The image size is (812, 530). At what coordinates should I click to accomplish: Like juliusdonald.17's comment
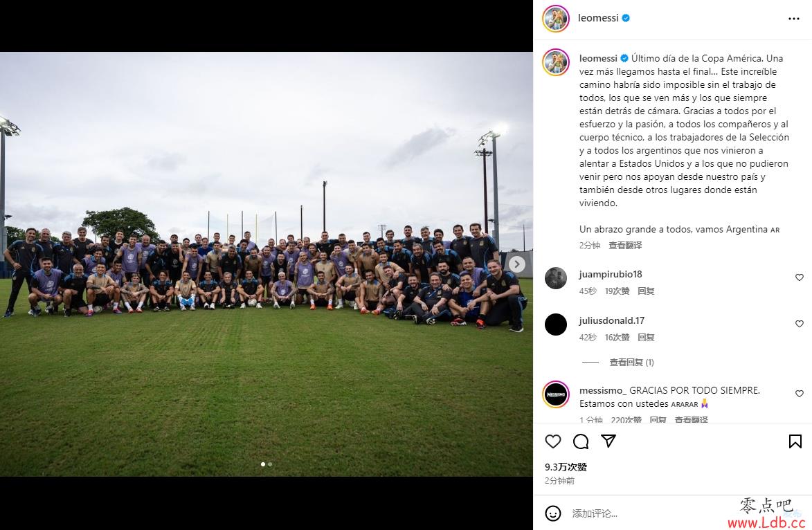point(800,324)
